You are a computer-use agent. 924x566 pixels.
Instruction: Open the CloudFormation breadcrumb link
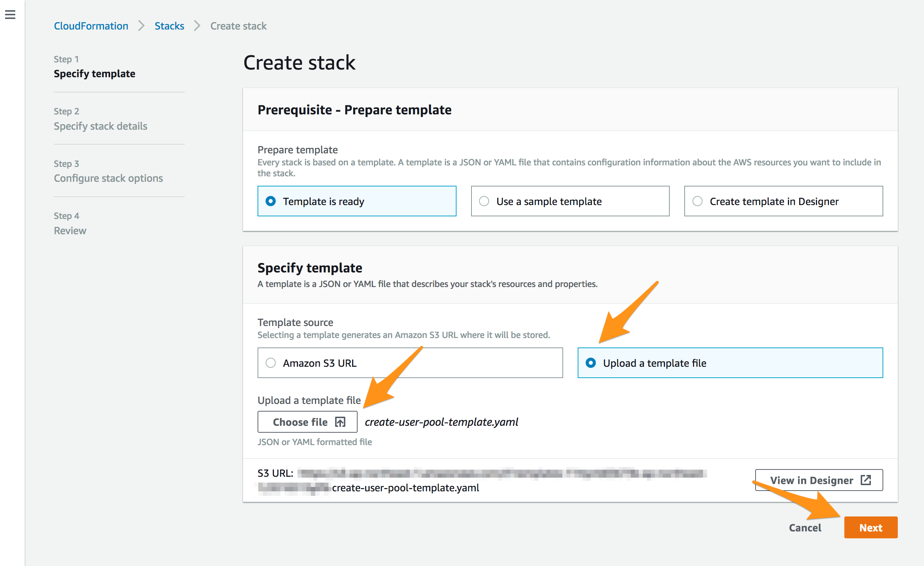click(x=91, y=25)
